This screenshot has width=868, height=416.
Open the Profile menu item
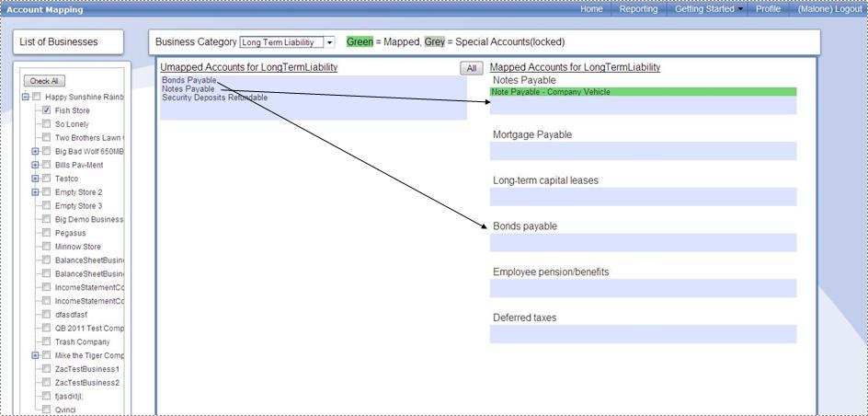(x=768, y=9)
